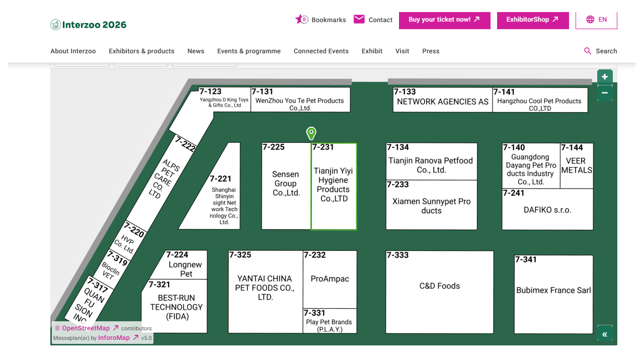Image resolution: width=644 pixels, height=362 pixels.
Task: Click Buy your ticket now button
Action: (x=444, y=20)
